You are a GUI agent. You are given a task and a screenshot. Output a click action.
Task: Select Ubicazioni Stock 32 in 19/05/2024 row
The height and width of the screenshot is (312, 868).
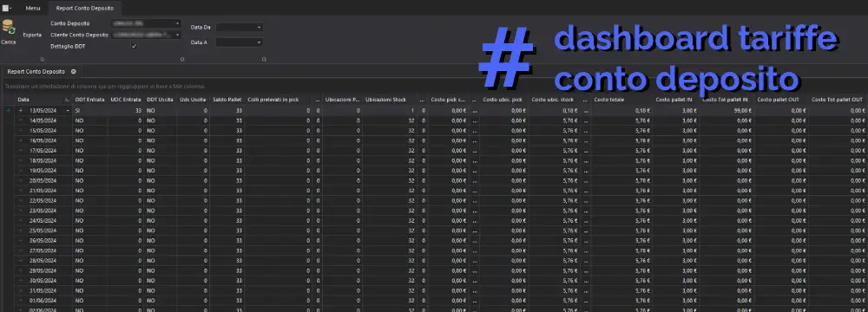click(391, 171)
